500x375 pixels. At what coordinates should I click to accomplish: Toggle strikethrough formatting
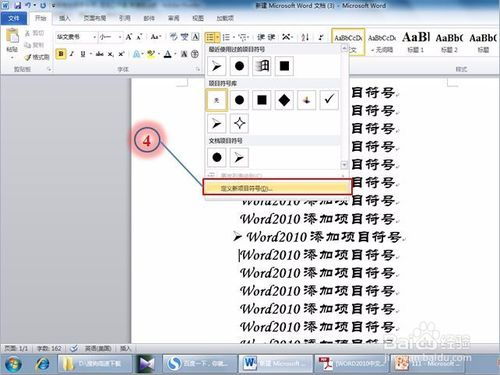pyautogui.click(x=99, y=54)
